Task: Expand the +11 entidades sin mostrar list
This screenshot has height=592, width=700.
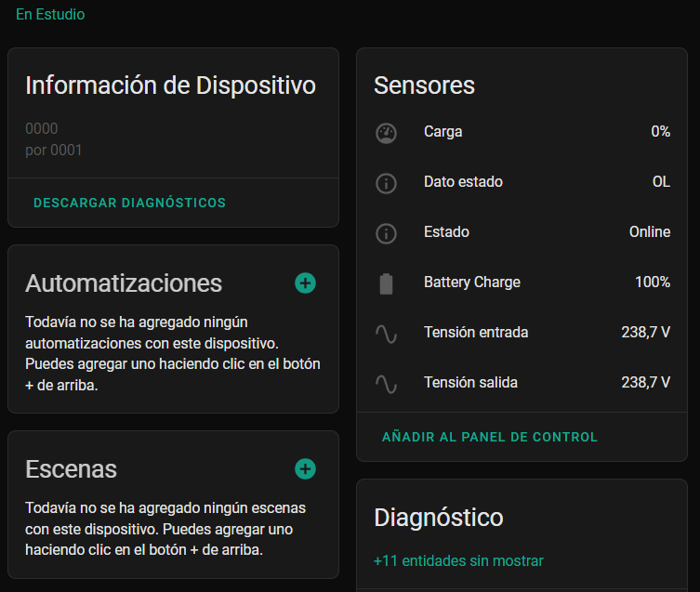Action: [458, 561]
